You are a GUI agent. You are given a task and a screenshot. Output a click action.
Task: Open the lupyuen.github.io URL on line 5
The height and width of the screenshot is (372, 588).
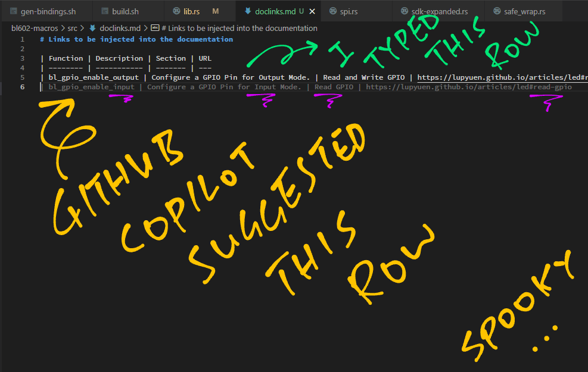tap(502, 77)
